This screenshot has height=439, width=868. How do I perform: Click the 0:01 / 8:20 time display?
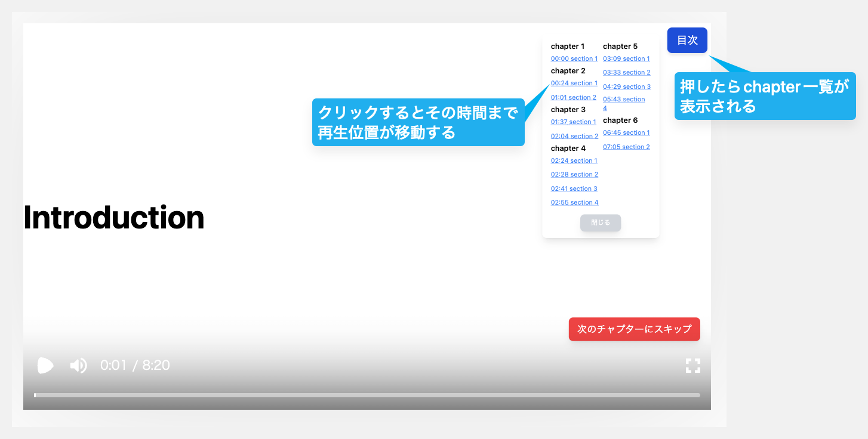[x=135, y=365]
